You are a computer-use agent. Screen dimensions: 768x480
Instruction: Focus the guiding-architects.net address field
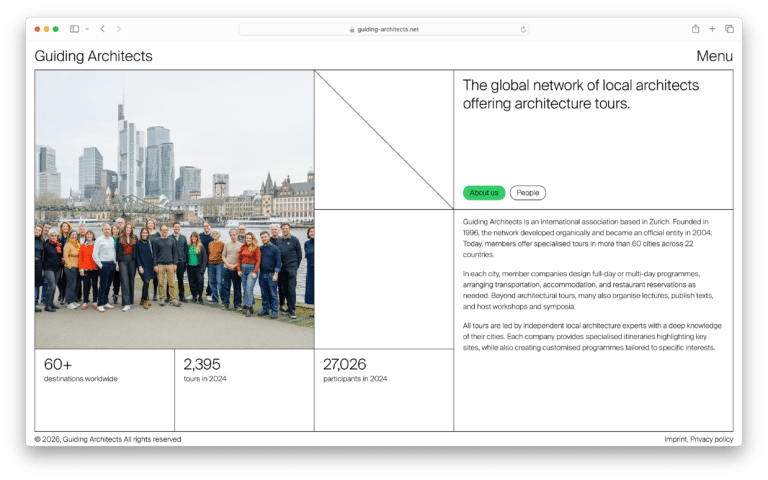tap(388, 29)
